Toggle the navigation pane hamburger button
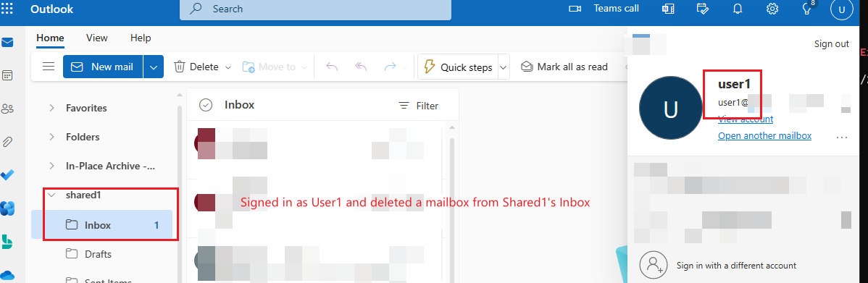Viewport: 868px width, 283px height. point(49,67)
